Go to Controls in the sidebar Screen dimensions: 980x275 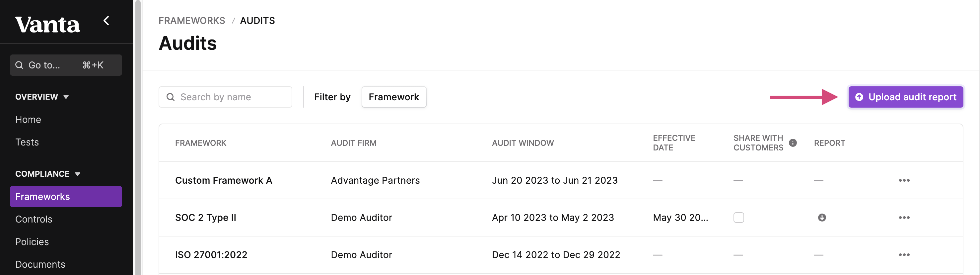pos(34,219)
